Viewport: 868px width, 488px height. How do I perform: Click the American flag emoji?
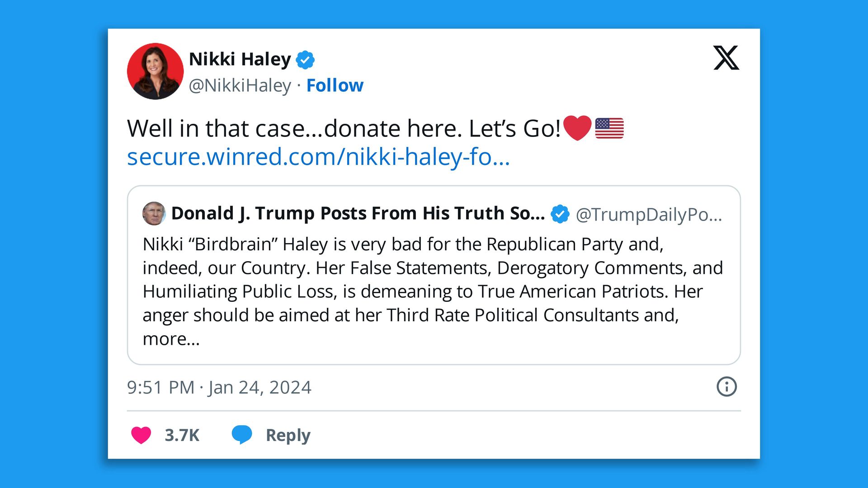click(x=609, y=128)
